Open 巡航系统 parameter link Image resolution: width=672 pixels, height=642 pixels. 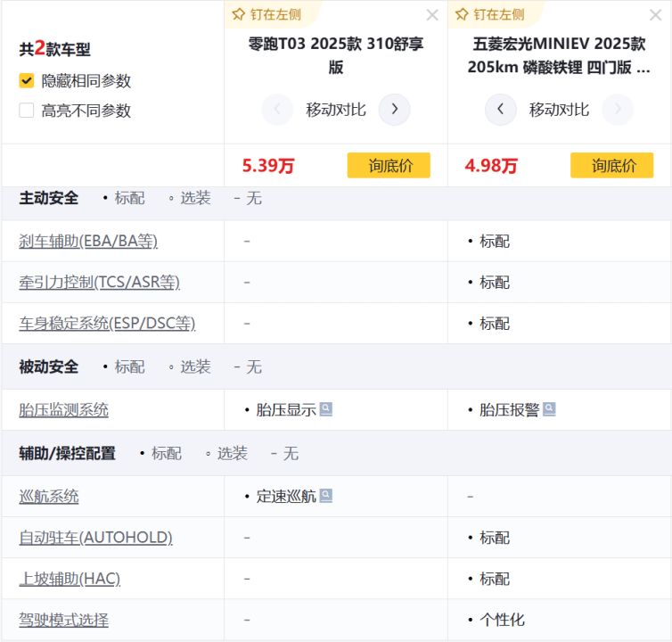click(49, 497)
